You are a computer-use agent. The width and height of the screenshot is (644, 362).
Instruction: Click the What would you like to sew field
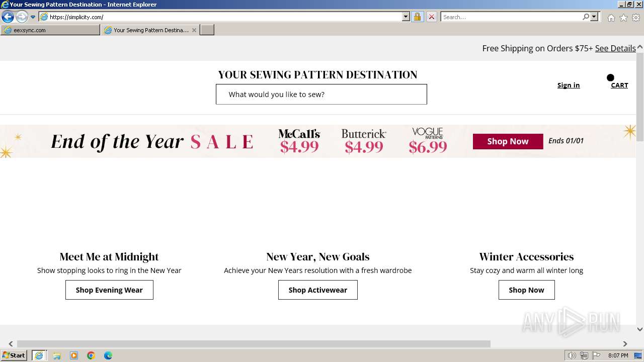click(321, 94)
